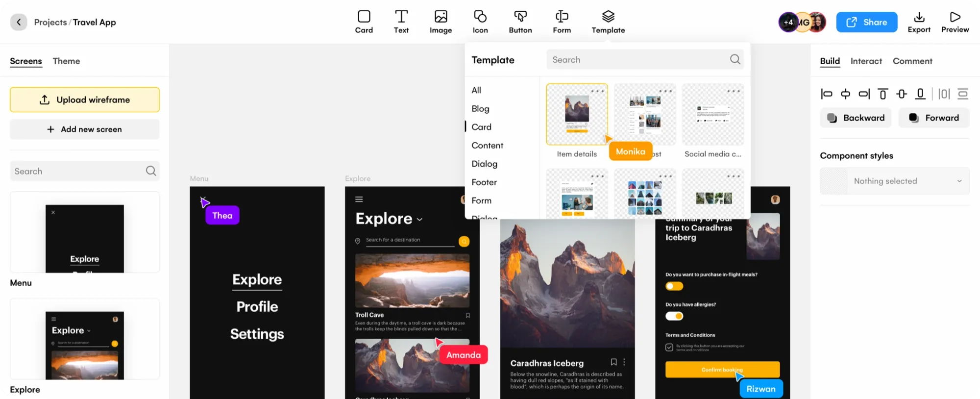Align left using the first alignment icon
Screen dimensions: 980x399
[x=827, y=94]
